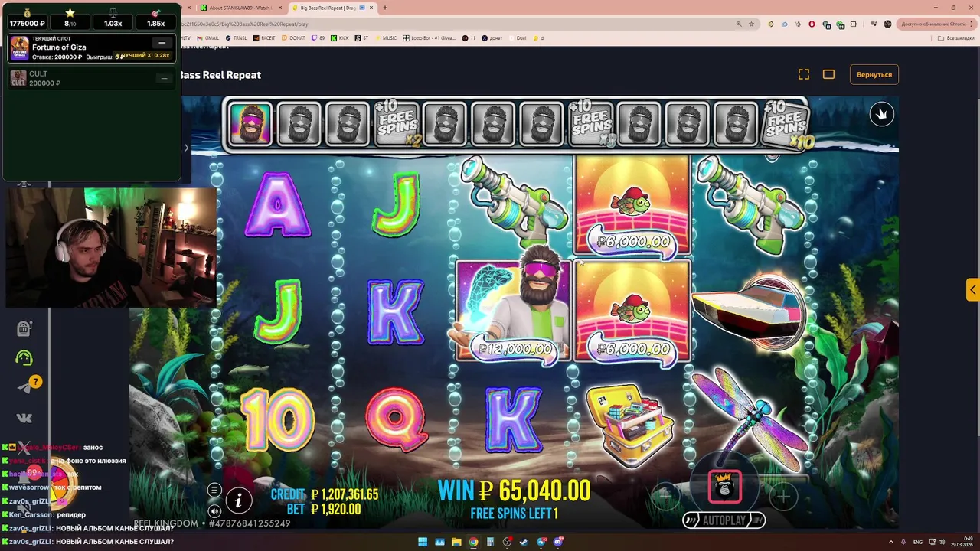Increase the bet with plus button
Screen dimensions: 980x551
[783, 497]
